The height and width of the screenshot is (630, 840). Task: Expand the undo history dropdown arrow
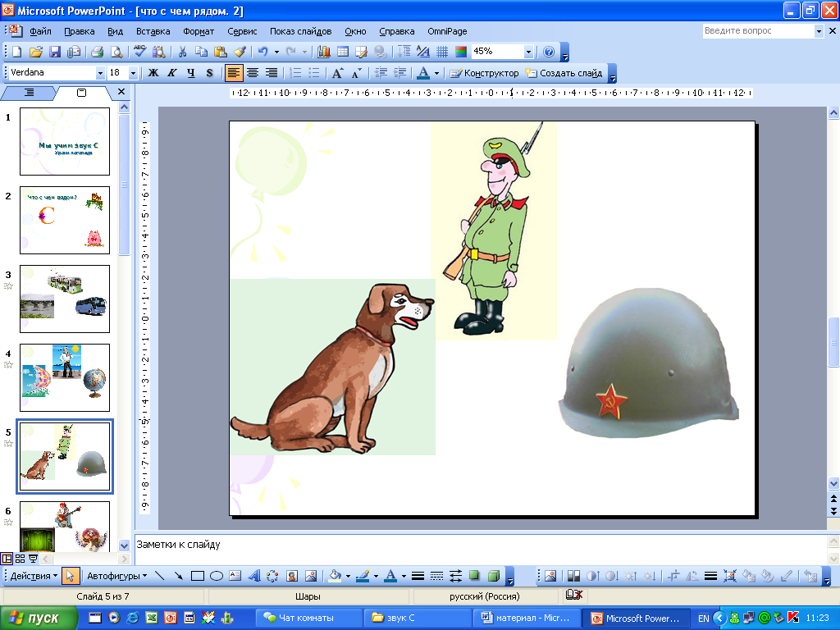click(276, 52)
